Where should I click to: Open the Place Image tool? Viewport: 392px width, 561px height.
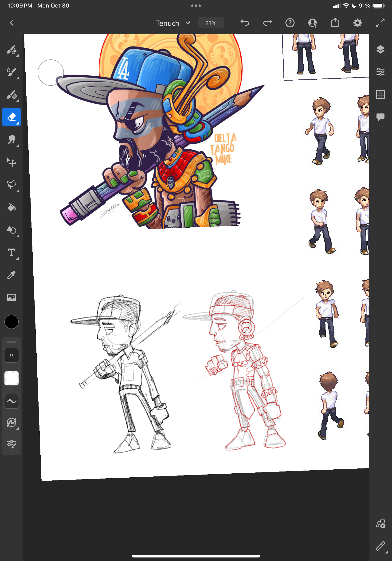coord(12,297)
